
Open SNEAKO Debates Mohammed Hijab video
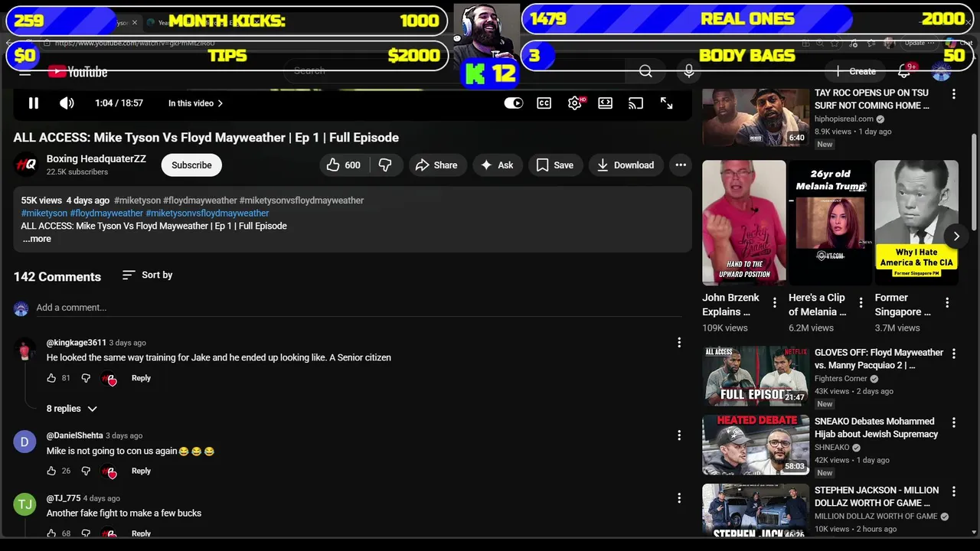point(756,445)
